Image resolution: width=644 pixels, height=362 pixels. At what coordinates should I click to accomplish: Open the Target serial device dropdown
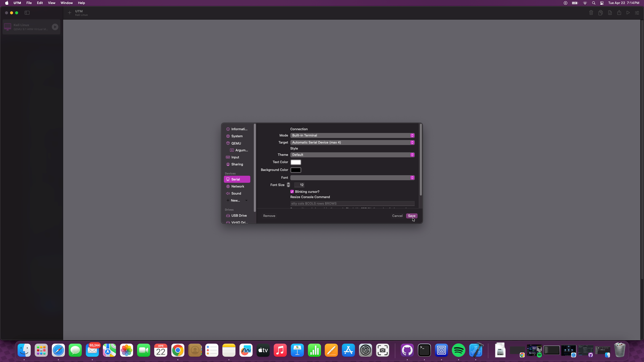[352, 143]
